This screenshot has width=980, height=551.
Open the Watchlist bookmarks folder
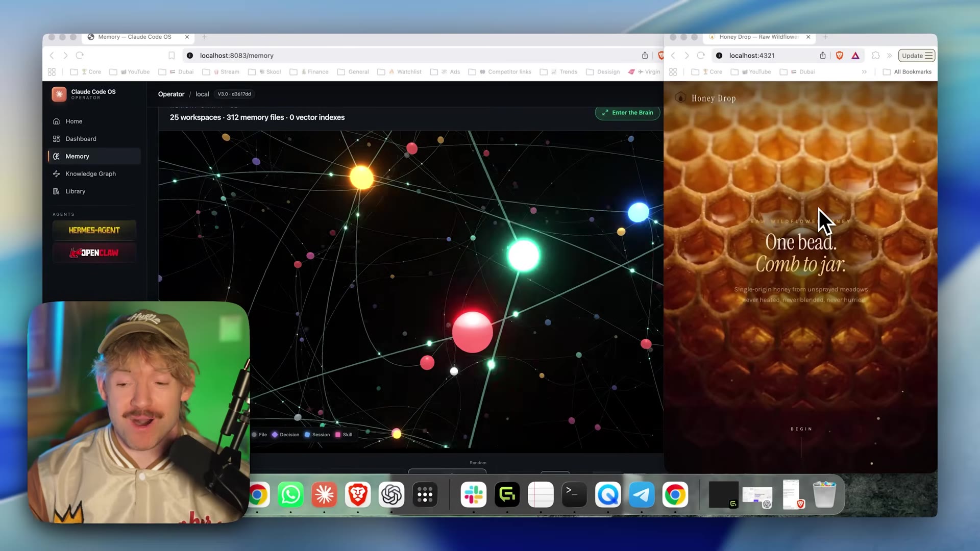400,72
